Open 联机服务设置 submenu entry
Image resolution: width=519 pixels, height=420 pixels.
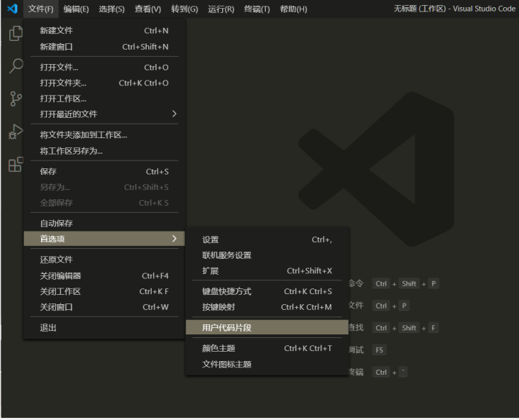point(267,255)
